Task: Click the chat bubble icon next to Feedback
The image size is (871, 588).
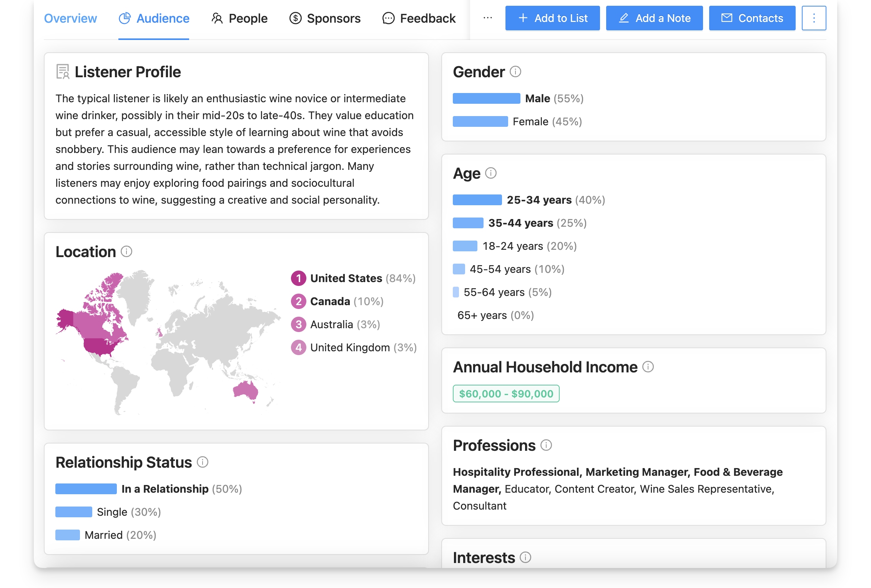Action: coord(389,18)
